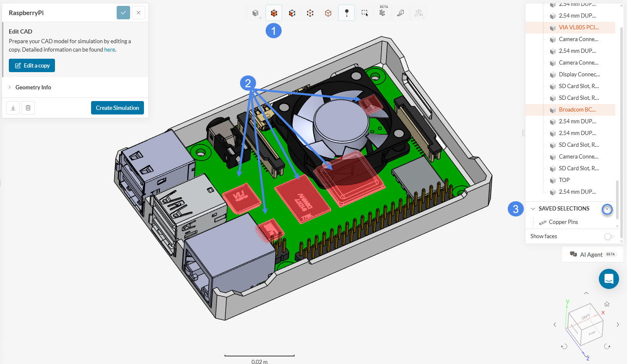Download the geometry using the download icon
The height and width of the screenshot is (364, 627).
(13, 108)
